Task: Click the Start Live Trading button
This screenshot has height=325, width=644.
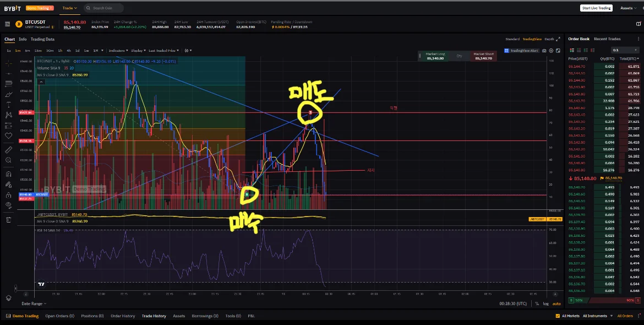Action: point(596,8)
